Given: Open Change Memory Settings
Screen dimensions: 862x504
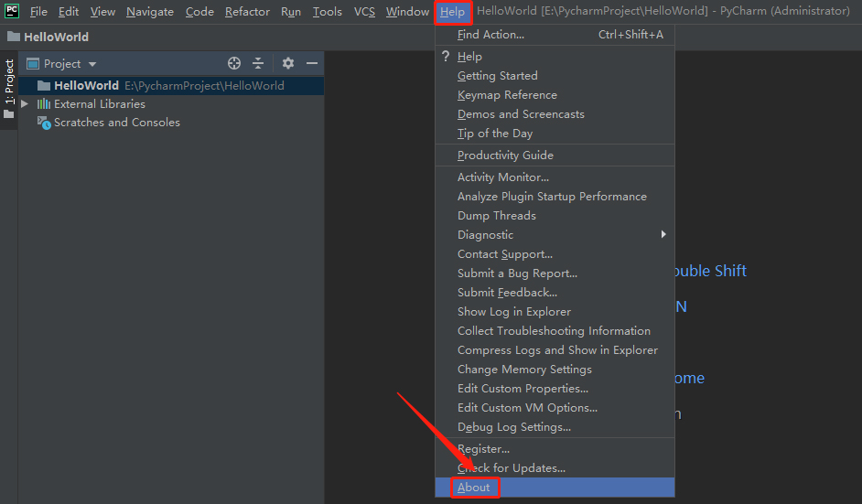Looking at the screenshot, I should [555, 370].
